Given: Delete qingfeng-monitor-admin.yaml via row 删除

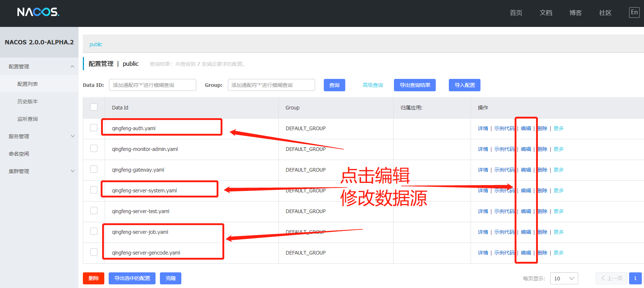Looking at the screenshot, I should coord(542,149).
